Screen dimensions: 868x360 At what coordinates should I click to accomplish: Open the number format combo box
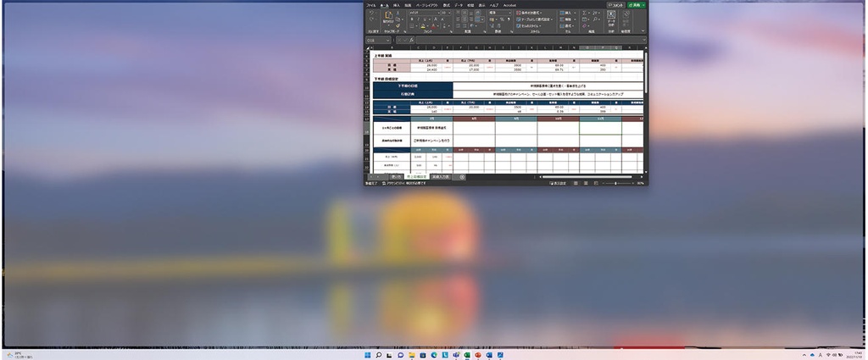pyautogui.click(x=500, y=13)
